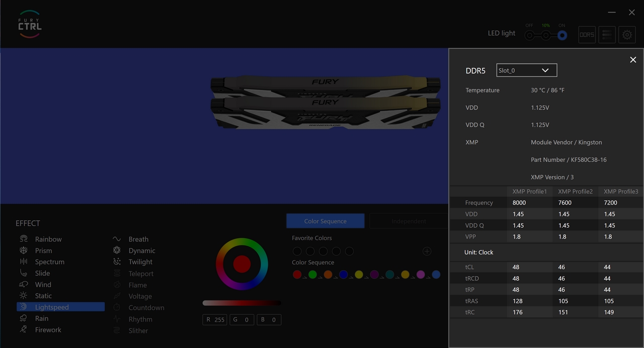Click the tRC value 176
This screenshot has height=348, width=644.
pos(518,312)
